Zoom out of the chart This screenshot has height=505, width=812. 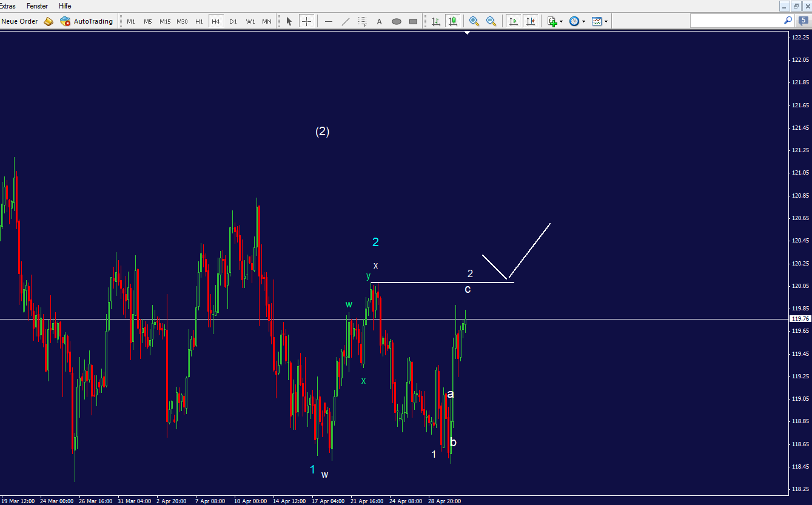pyautogui.click(x=491, y=21)
